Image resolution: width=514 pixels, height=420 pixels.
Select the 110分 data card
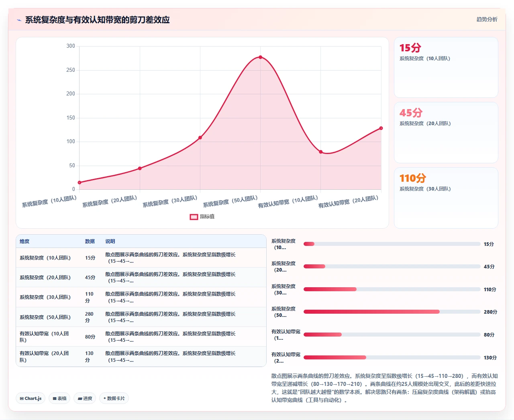tap(446, 198)
